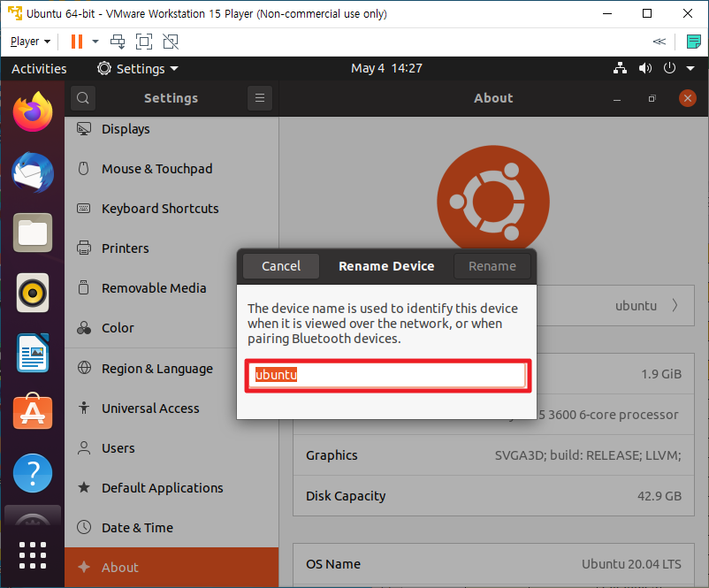Open Keyboard Shortcuts settings
Screen dimensions: 709x588
172,209
